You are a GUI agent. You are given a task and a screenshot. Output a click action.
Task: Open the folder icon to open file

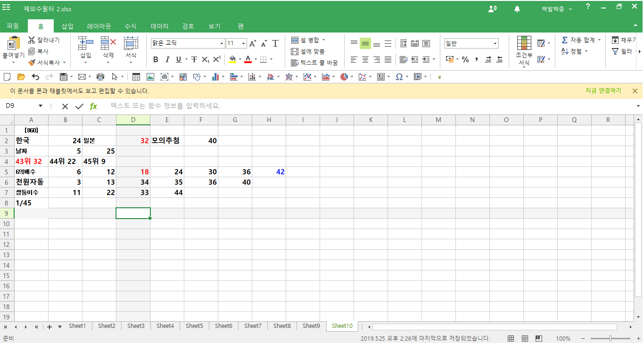point(21,77)
